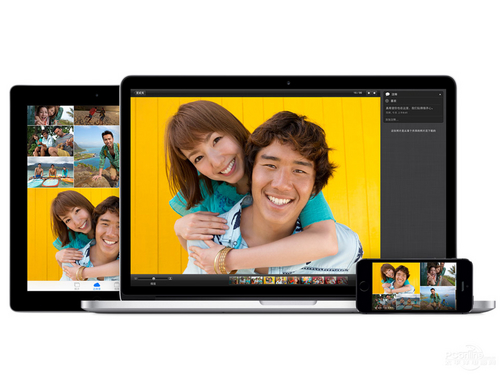Click the next photo arrow in viewer header
Image resolution: width=500 pixels, height=375 pixels.
(375, 93)
